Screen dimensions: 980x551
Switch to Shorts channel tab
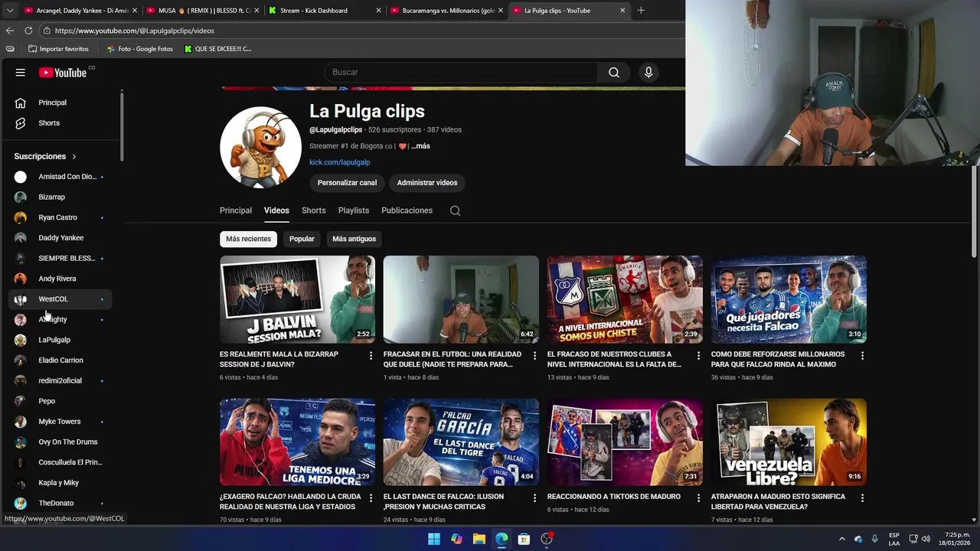pyautogui.click(x=313, y=210)
